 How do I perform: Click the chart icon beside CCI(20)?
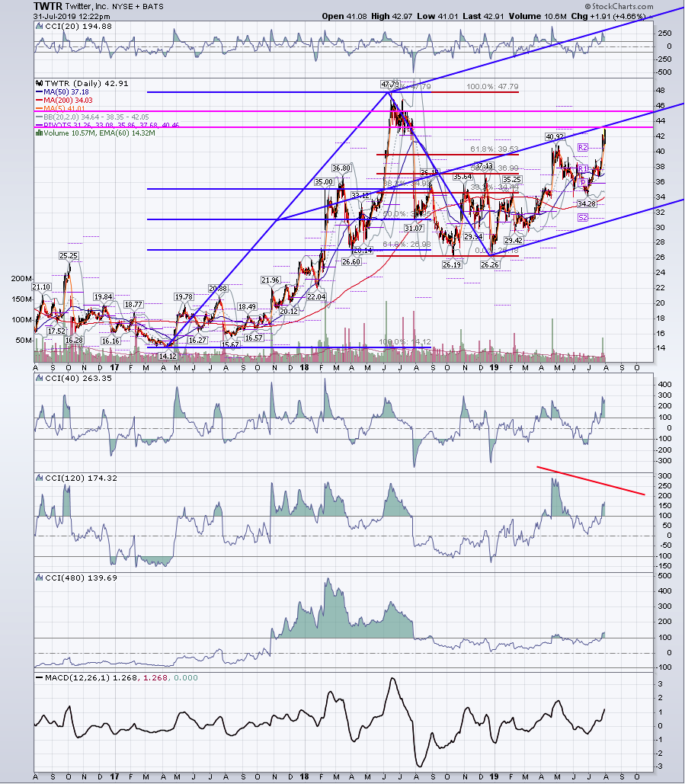tap(40, 27)
